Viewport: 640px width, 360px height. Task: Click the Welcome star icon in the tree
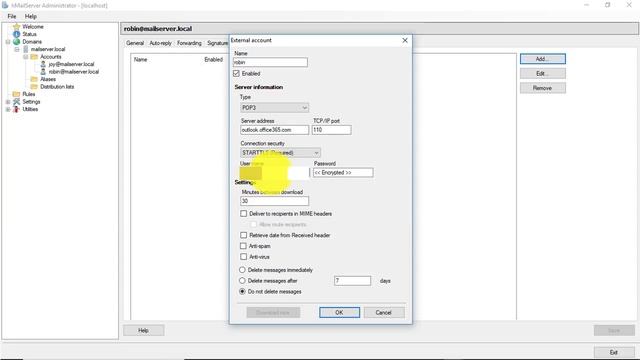17,27
